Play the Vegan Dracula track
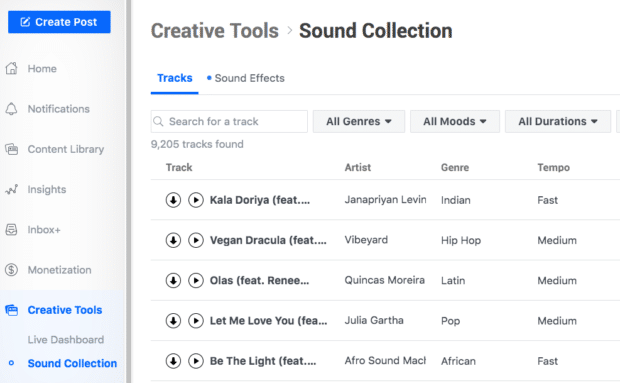Image resolution: width=620 pixels, height=383 pixels. [x=196, y=240]
